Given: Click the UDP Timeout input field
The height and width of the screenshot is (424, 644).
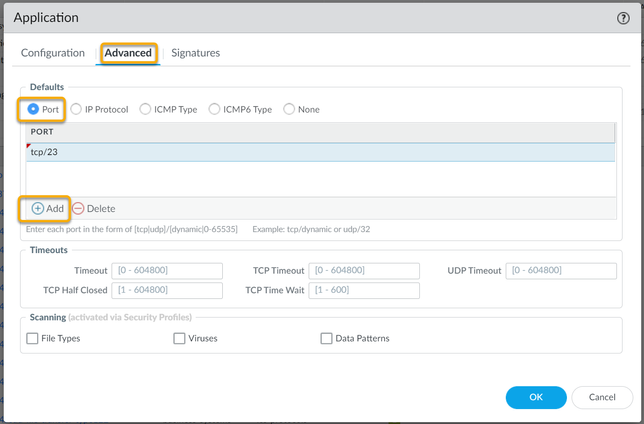Looking at the screenshot, I should tap(561, 271).
